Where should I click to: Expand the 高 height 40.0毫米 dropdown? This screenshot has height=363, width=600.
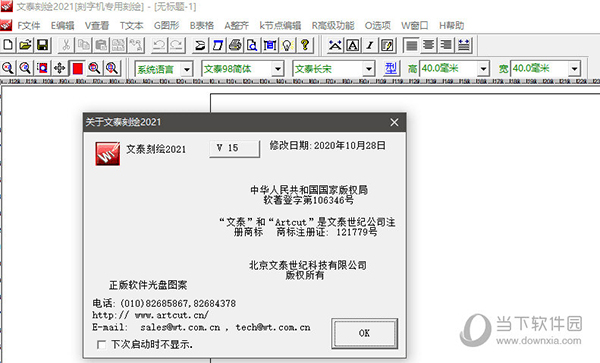pos(483,69)
